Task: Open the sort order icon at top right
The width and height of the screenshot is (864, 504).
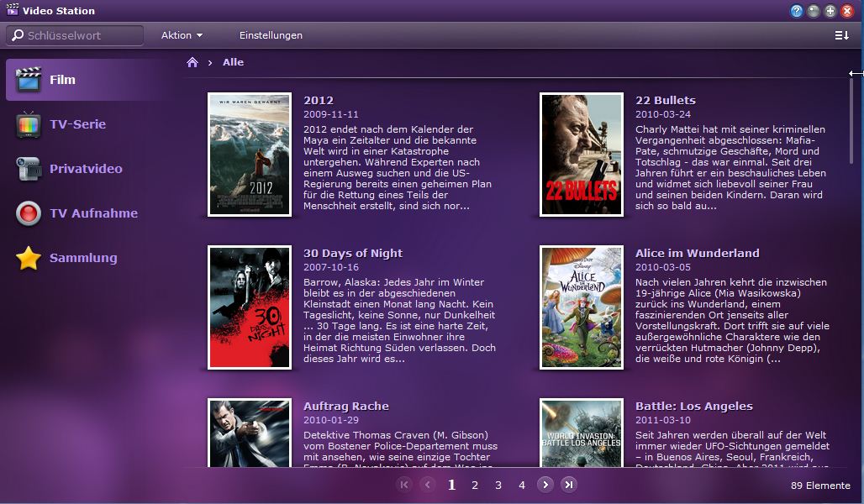Action: pos(841,35)
